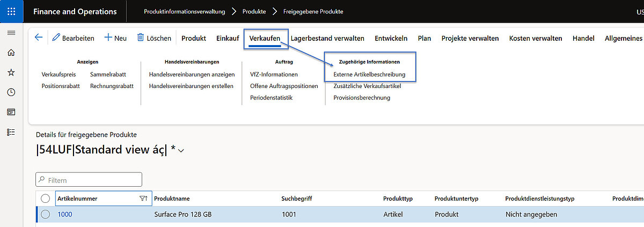The image size is (644, 227).
Task: Expand the hamburger navigation menu
Action: 11,33
